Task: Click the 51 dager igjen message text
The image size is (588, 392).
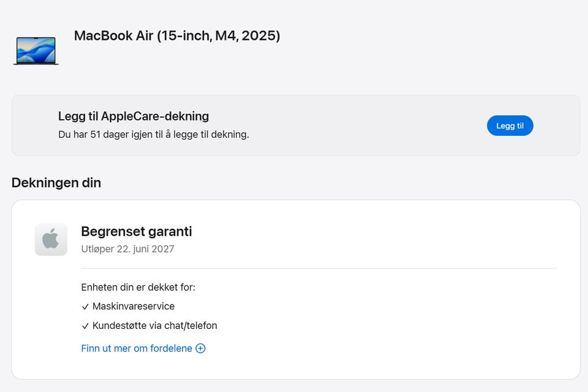Action: tap(154, 134)
